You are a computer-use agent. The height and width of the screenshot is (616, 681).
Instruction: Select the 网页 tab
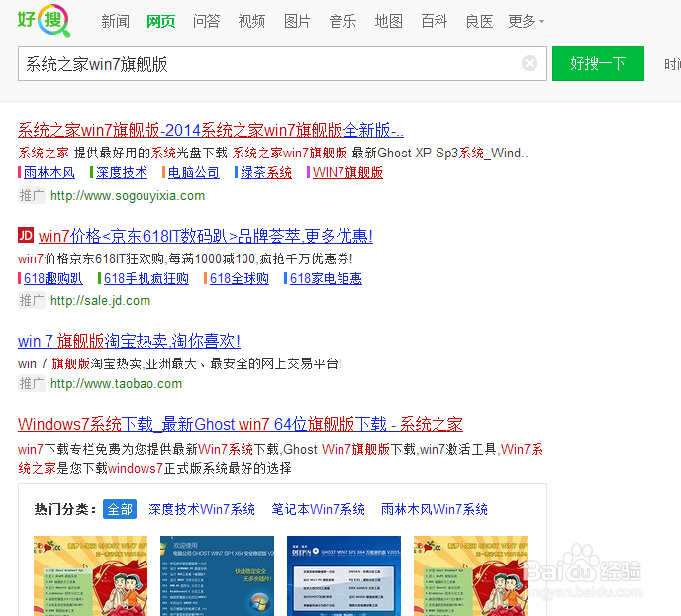pos(160,21)
